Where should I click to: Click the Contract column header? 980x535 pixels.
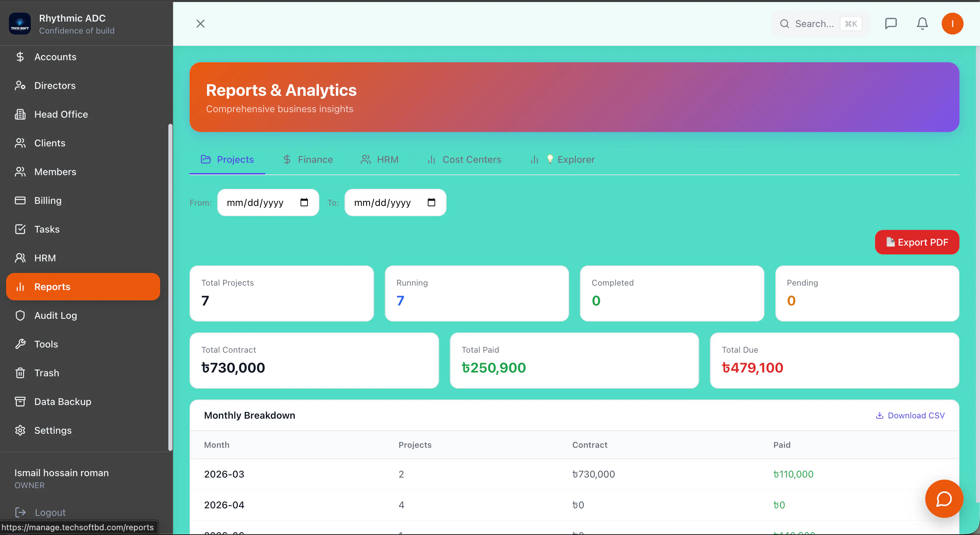[590, 444]
